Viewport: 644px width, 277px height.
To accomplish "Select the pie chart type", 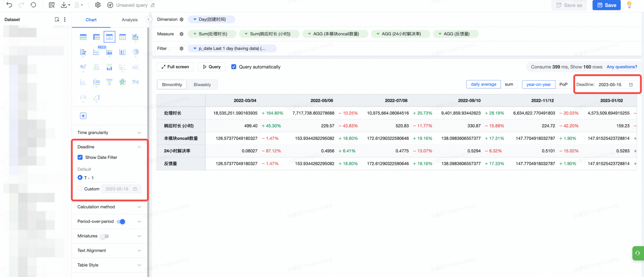I will tap(136, 52).
